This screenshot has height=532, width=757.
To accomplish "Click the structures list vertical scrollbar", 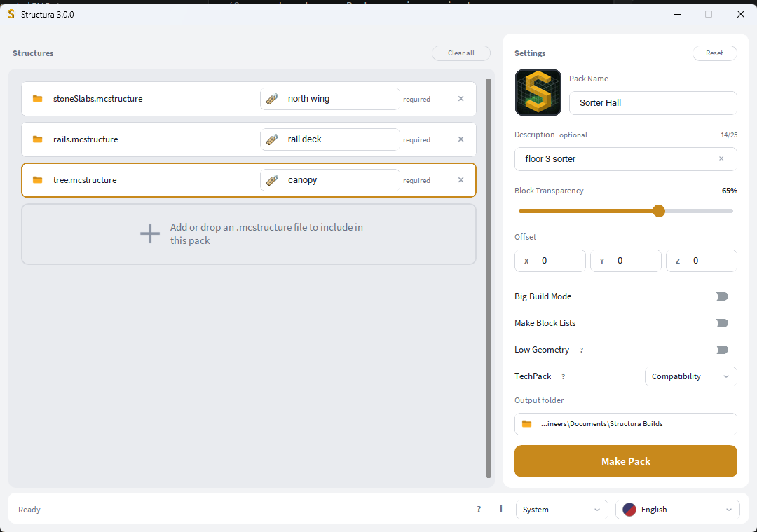I will pyautogui.click(x=488, y=278).
